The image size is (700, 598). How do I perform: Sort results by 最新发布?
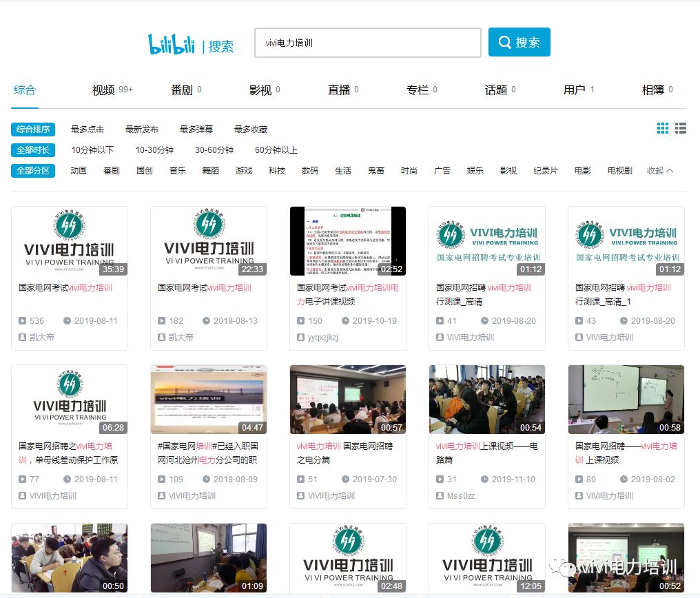pyautogui.click(x=142, y=130)
